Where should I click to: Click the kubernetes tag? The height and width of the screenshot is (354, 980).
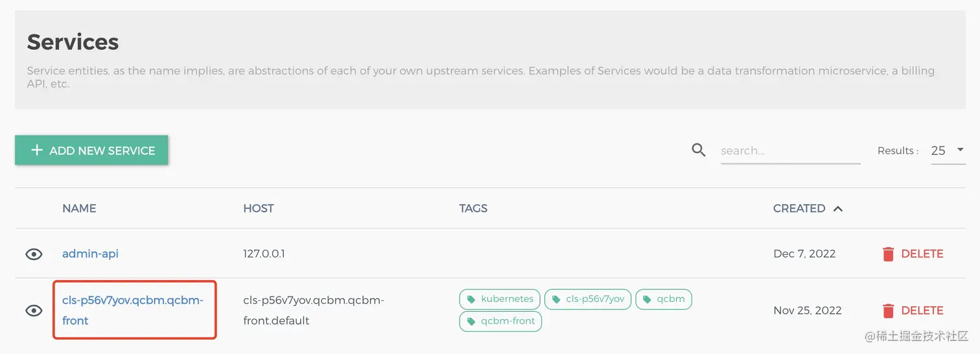click(x=500, y=299)
